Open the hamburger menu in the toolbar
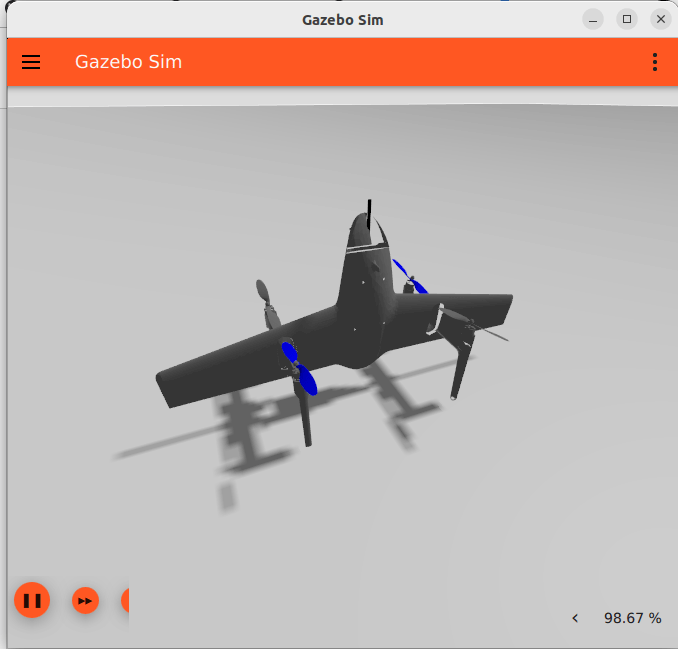678x649 pixels. pyautogui.click(x=31, y=62)
